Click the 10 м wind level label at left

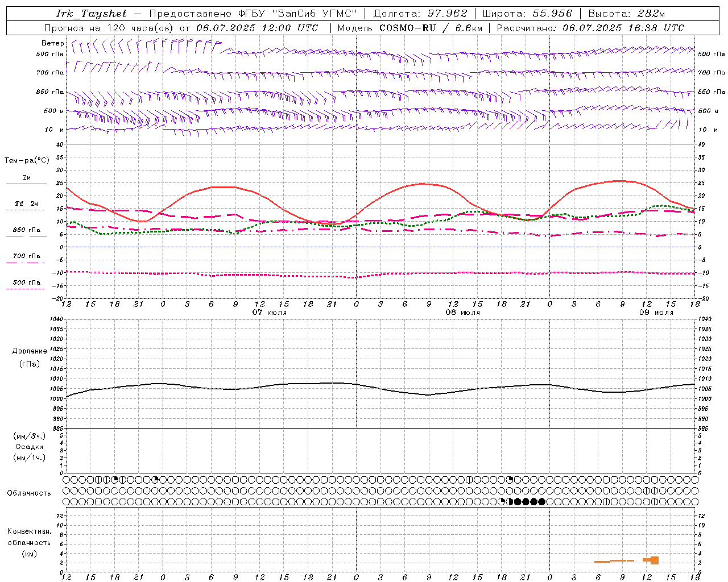[x=55, y=130]
